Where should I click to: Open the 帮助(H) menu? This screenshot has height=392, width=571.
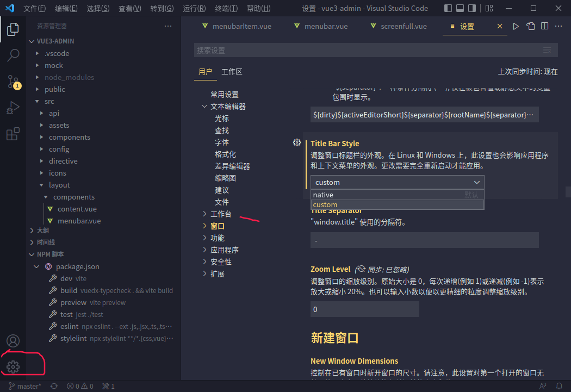coord(258,8)
